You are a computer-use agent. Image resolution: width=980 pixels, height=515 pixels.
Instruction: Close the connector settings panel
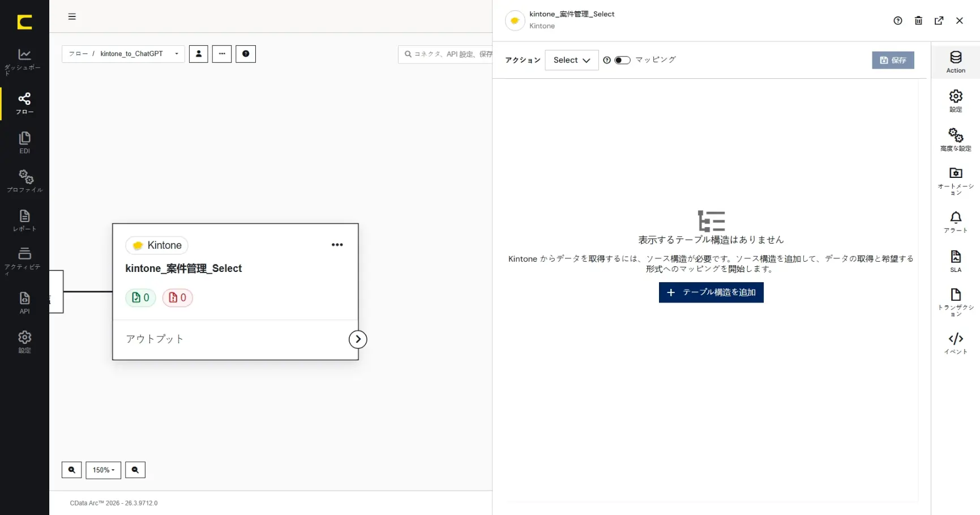click(960, 20)
